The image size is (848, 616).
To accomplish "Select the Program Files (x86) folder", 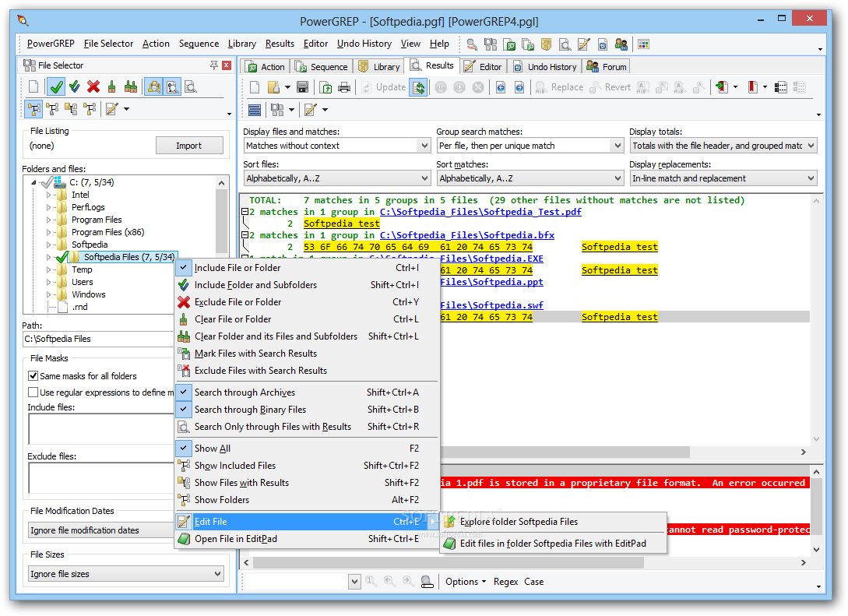I will click(107, 232).
